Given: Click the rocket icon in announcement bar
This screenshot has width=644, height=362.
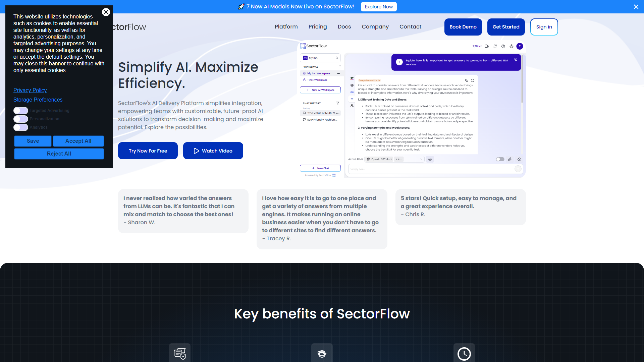Looking at the screenshot, I should click(241, 7).
